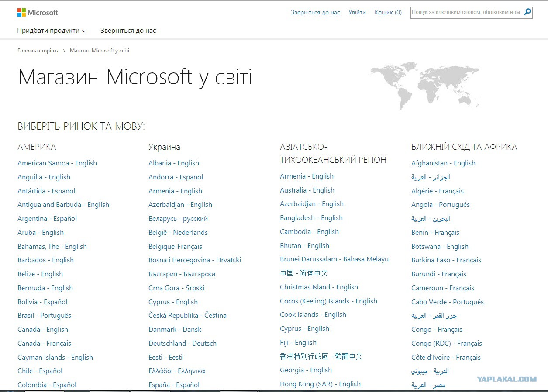
Task: Choose Algérie - Français
Action: click(438, 191)
